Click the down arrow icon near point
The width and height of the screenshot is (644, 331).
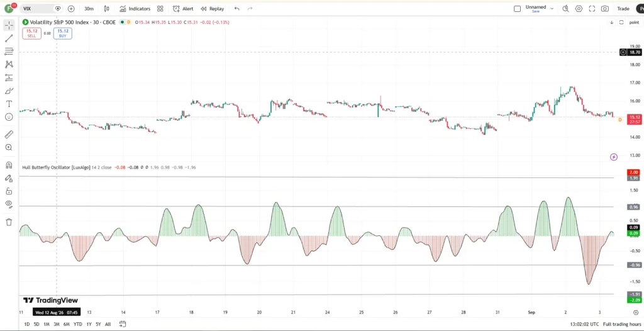[611, 22]
